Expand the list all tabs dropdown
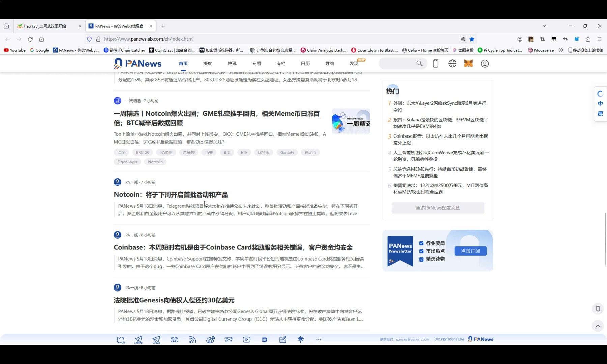 (544, 26)
